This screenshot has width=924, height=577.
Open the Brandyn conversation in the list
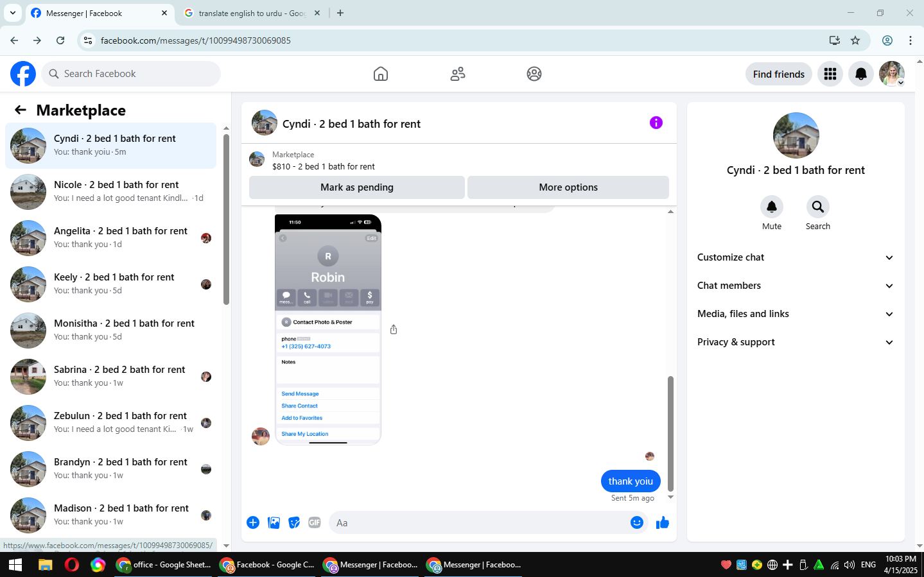coord(110,469)
